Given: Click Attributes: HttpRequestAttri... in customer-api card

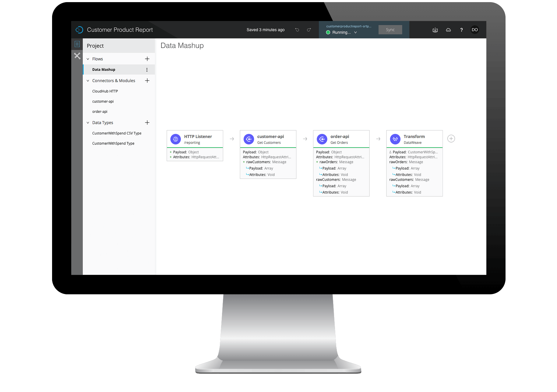Looking at the screenshot, I should 267,157.
